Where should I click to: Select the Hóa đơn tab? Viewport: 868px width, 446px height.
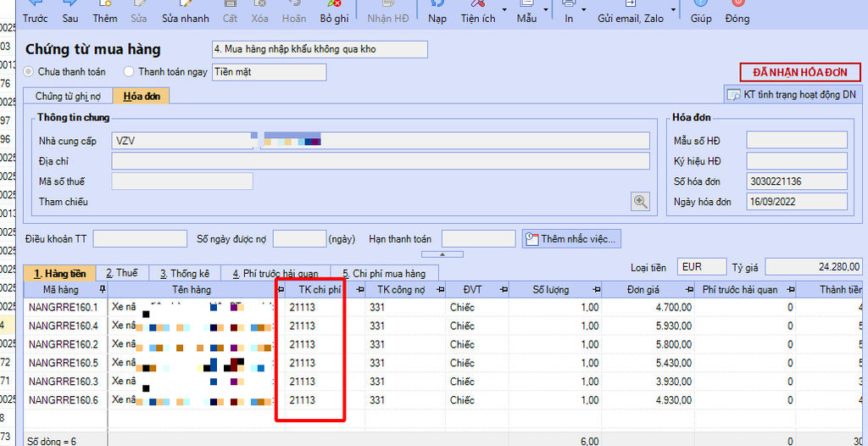tap(142, 97)
